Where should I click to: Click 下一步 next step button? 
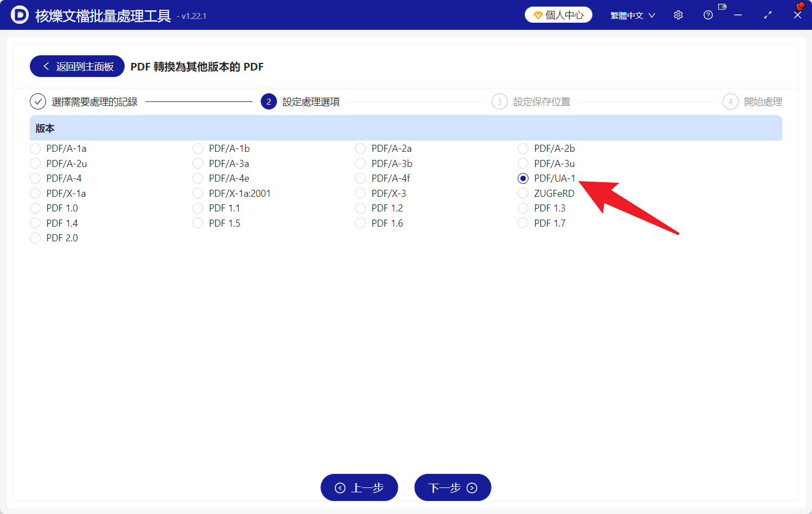pos(453,487)
